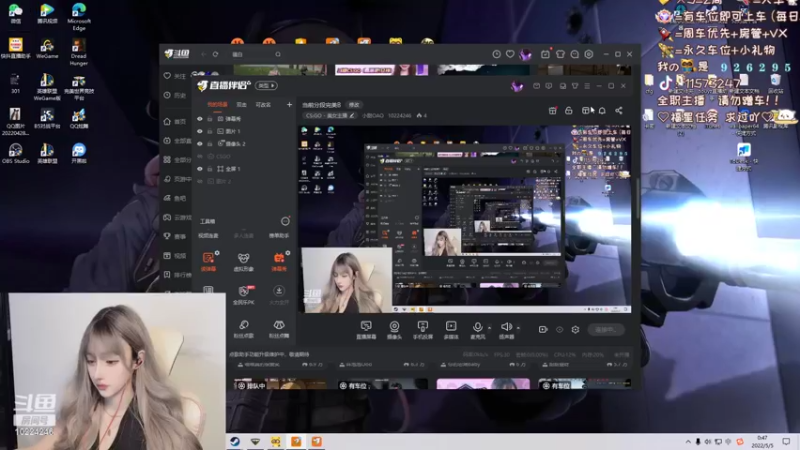Click the record video icon beside settings
This screenshot has height=450, width=800.
click(543, 330)
